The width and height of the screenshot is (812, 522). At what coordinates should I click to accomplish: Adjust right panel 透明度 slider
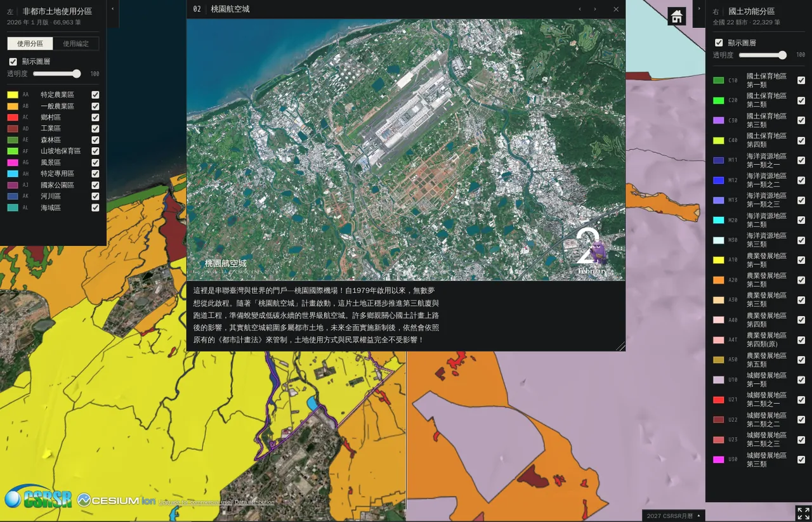(762, 55)
